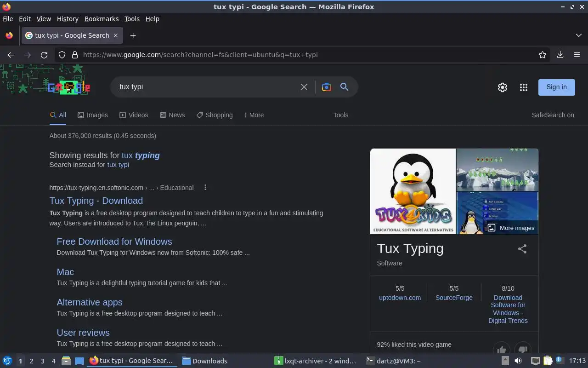Open the Firefox downloads panel

coord(560,55)
